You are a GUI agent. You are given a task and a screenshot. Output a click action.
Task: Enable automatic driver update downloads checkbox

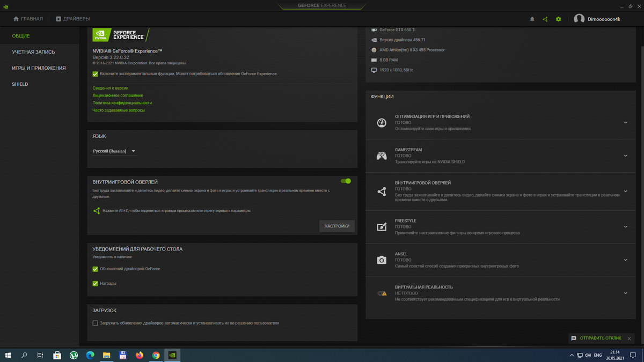click(95, 323)
